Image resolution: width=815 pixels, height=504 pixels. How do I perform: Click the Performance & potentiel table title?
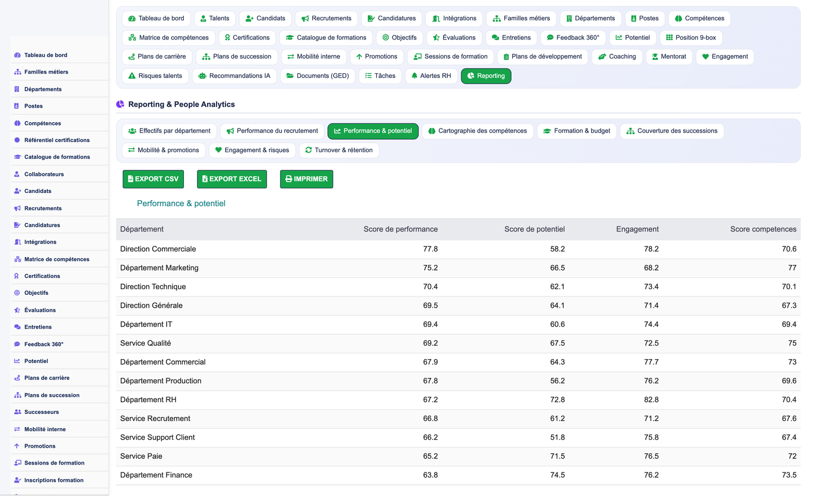(181, 204)
